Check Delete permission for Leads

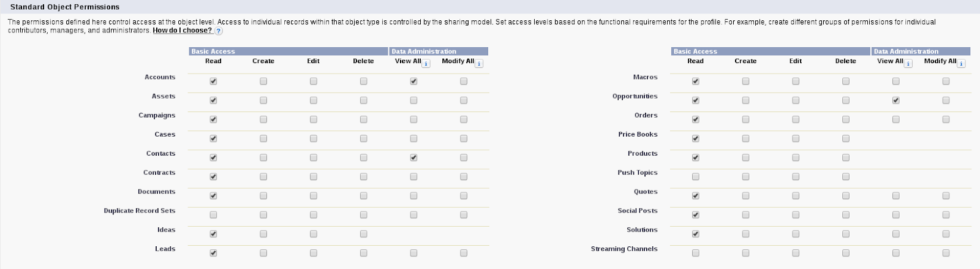point(364,252)
